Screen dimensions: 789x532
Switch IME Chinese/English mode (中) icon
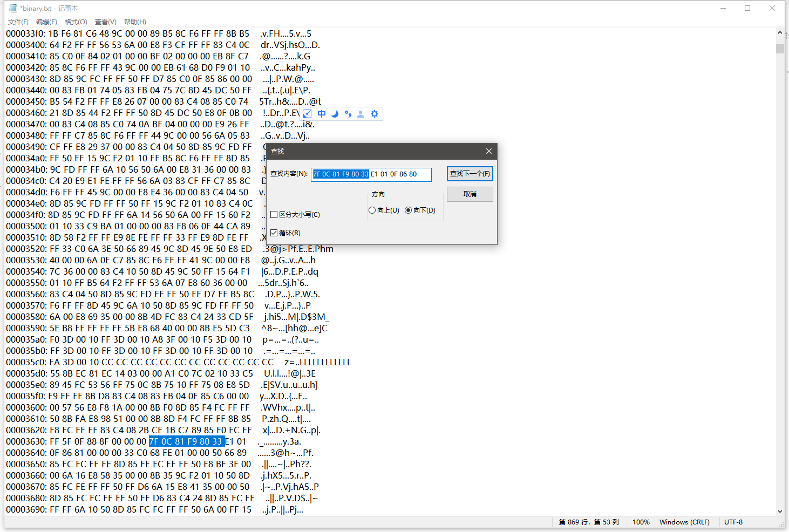point(322,114)
